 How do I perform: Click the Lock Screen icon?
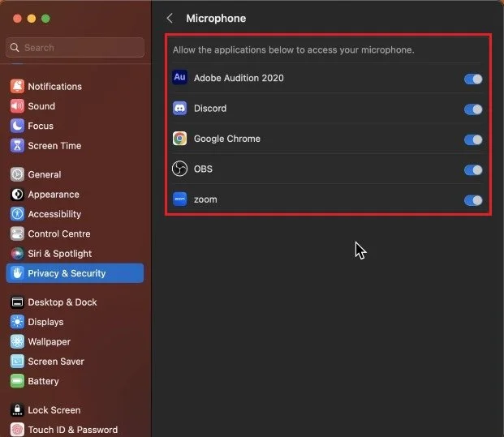17,410
